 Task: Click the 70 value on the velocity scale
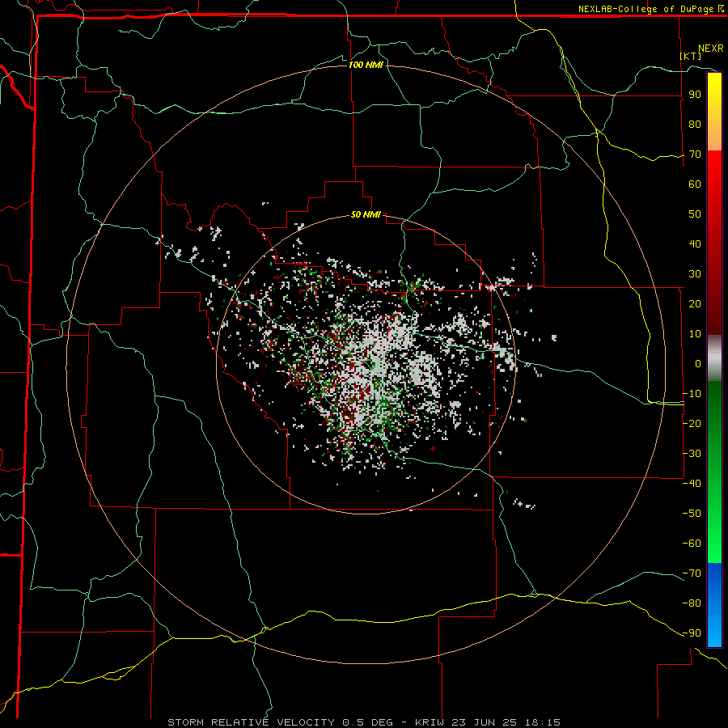point(695,154)
